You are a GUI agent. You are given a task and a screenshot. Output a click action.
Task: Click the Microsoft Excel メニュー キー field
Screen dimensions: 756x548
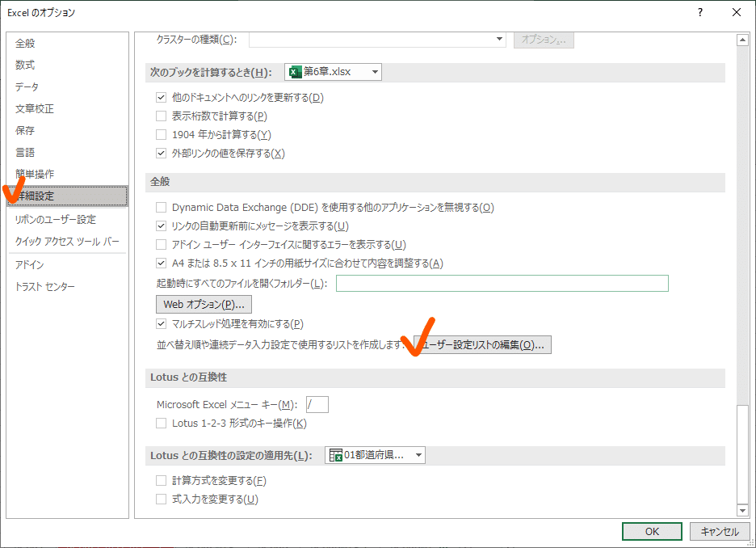[317, 404]
